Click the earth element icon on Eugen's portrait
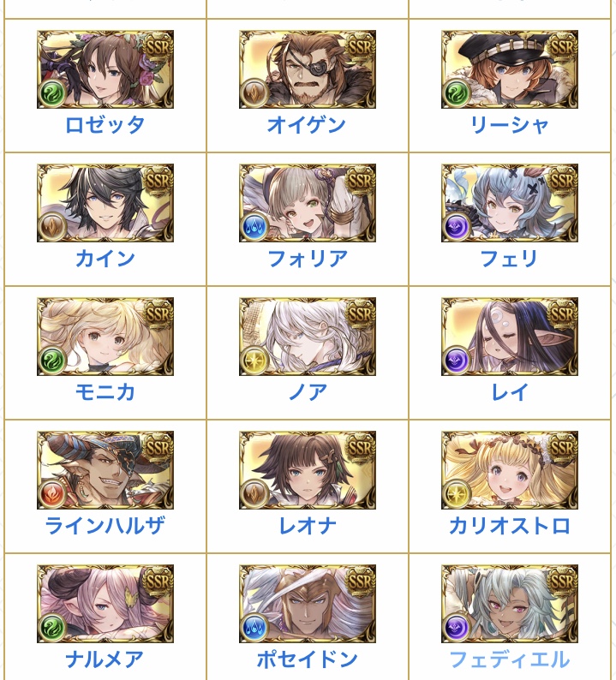Screen dimensions: 616x680 click(254, 92)
